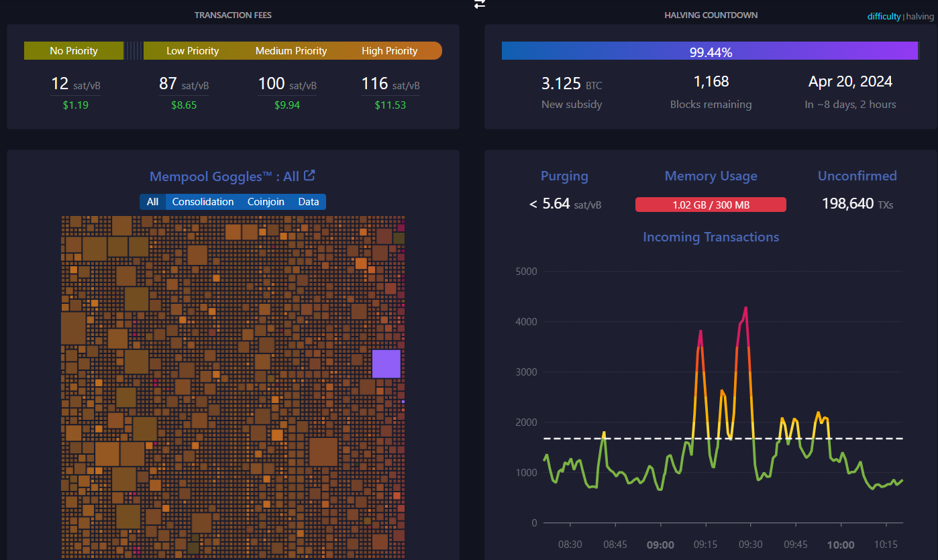Click the No Priority fee segment
This screenshot has width=938, height=560.
pos(74,51)
